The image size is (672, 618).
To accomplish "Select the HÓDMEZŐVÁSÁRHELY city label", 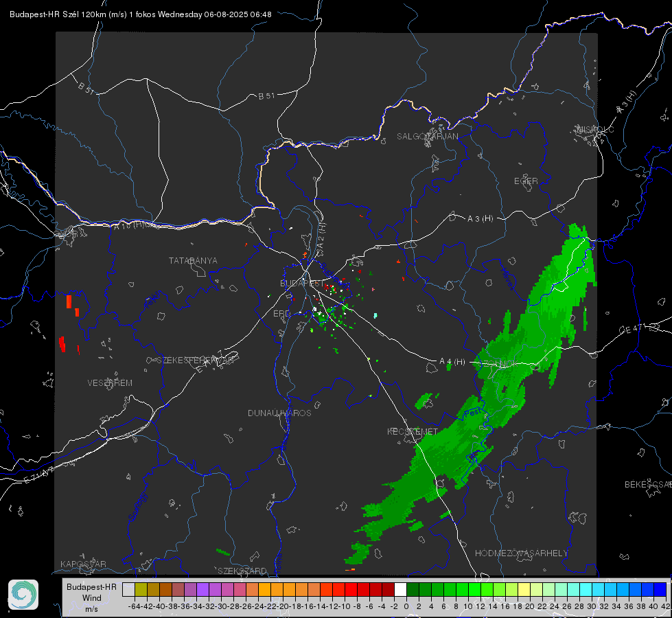I will pyautogui.click(x=521, y=553).
